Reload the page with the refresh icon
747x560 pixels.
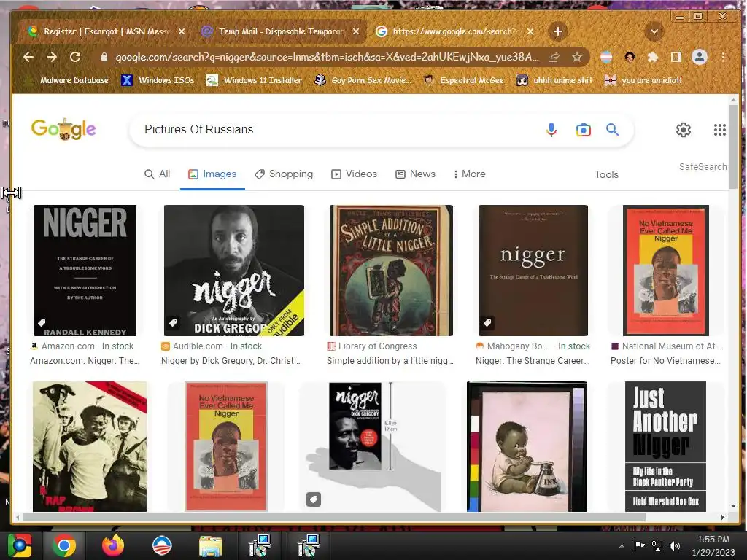pos(75,57)
